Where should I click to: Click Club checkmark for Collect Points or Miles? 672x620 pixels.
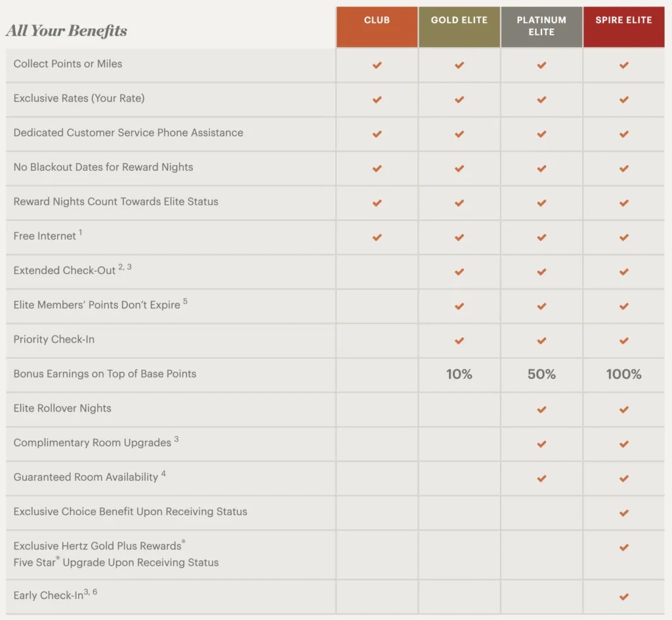click(377, 65)
